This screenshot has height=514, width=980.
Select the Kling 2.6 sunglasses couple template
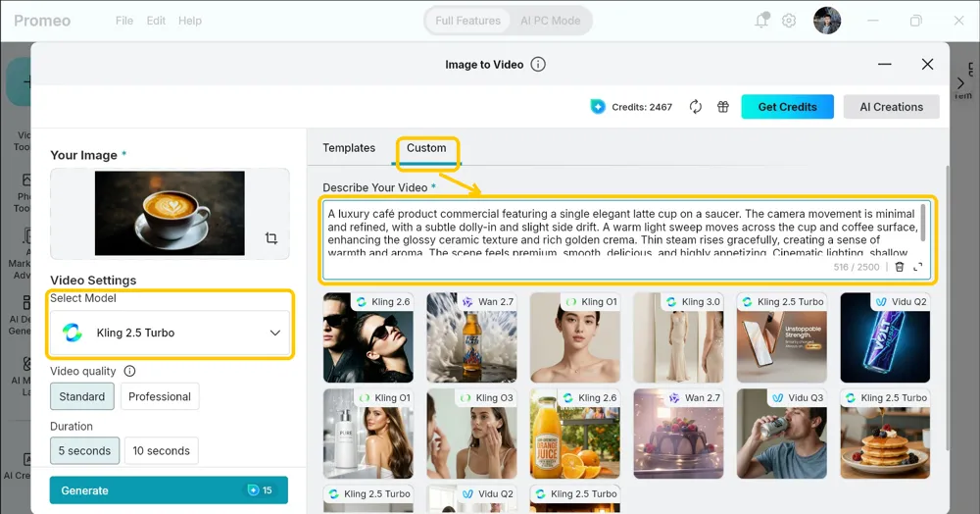pyautogui.click(x=368, y=337)
